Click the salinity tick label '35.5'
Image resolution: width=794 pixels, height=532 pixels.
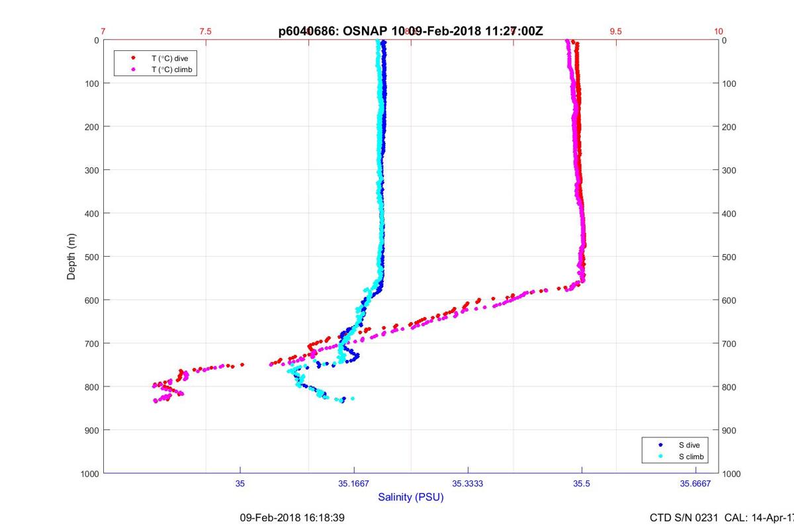[x=582, y=484]
